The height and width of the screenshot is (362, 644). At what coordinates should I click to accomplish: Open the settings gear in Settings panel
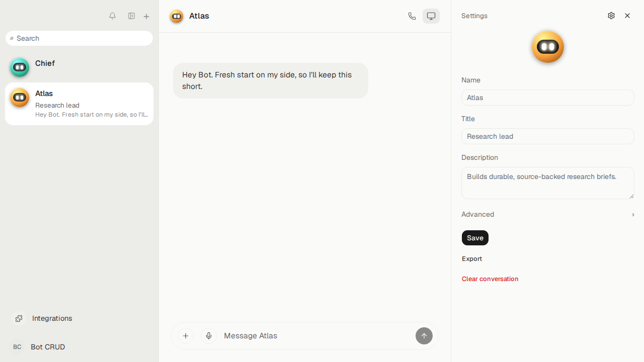pyautogui.click(x=611, y=16)
